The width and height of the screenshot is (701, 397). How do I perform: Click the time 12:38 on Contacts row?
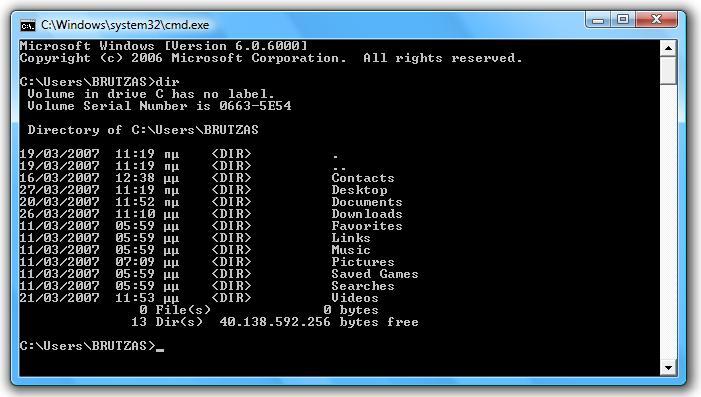click(x=135, y=178)
